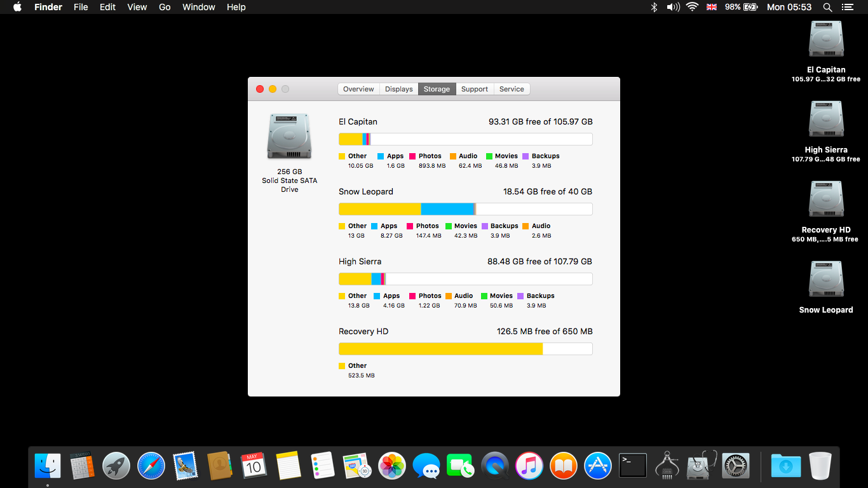The width and height of the screenshot is (868, 488).
Task: Click purple Backups swatch under El Capitan
Action: tap(526, 156)
